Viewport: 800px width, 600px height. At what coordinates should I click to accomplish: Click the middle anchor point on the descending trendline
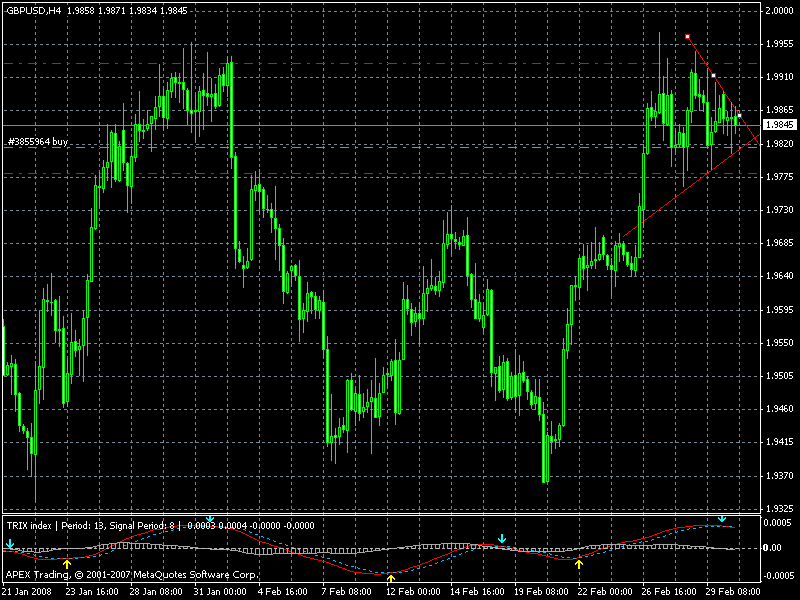(713, 75)
